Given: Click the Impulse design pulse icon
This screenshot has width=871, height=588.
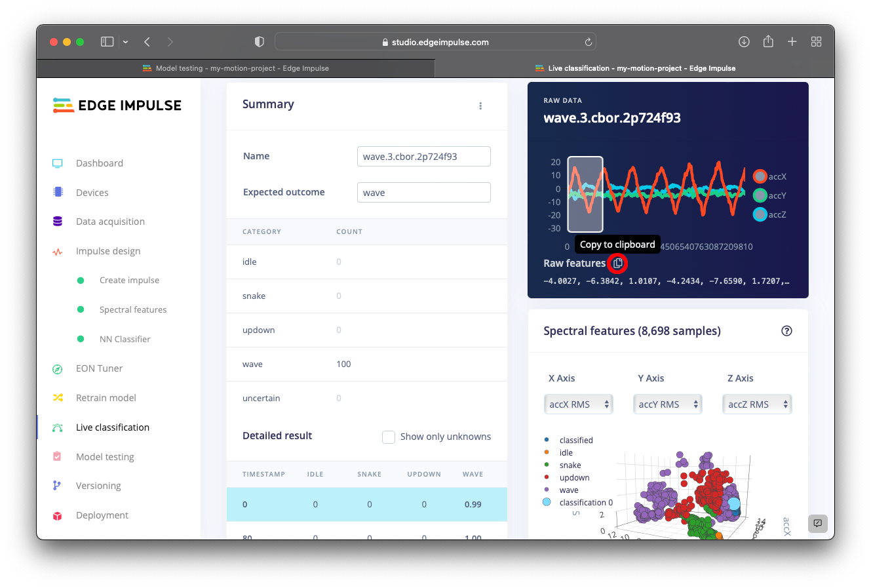Looking at the screenshot, I should (x=58, y=251).
